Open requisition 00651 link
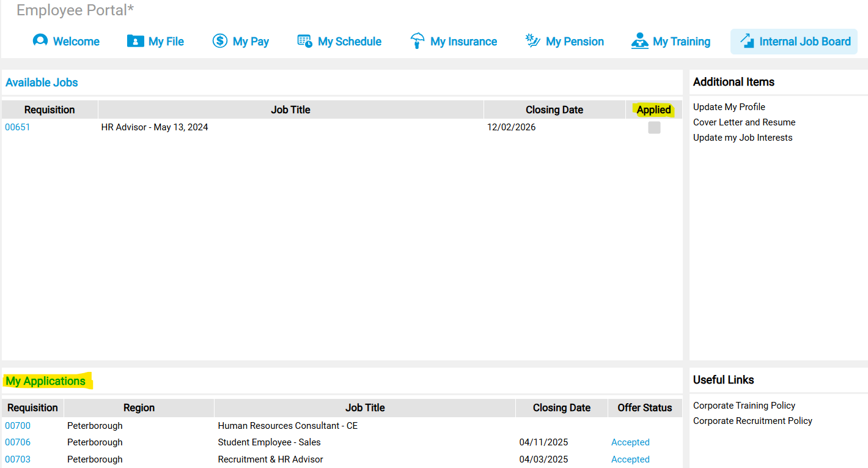Viewport: 868px width, 468px height. tap(18, 127)
